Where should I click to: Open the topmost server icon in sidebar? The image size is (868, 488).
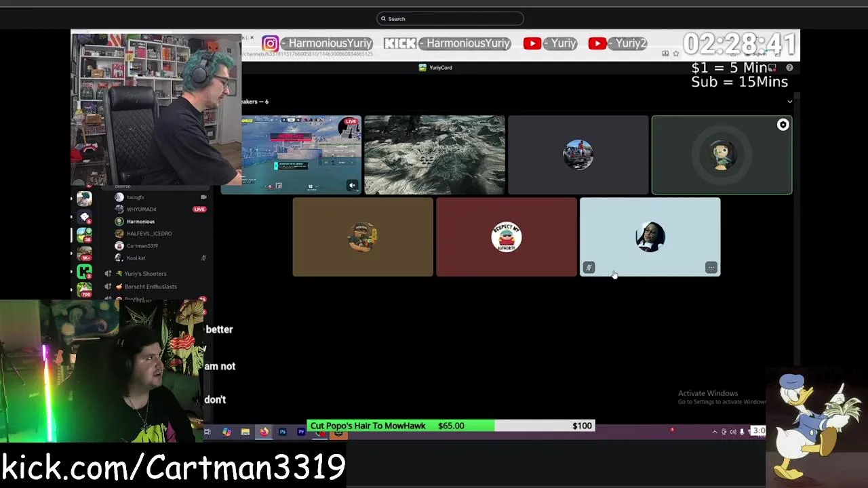pos(84,199)
